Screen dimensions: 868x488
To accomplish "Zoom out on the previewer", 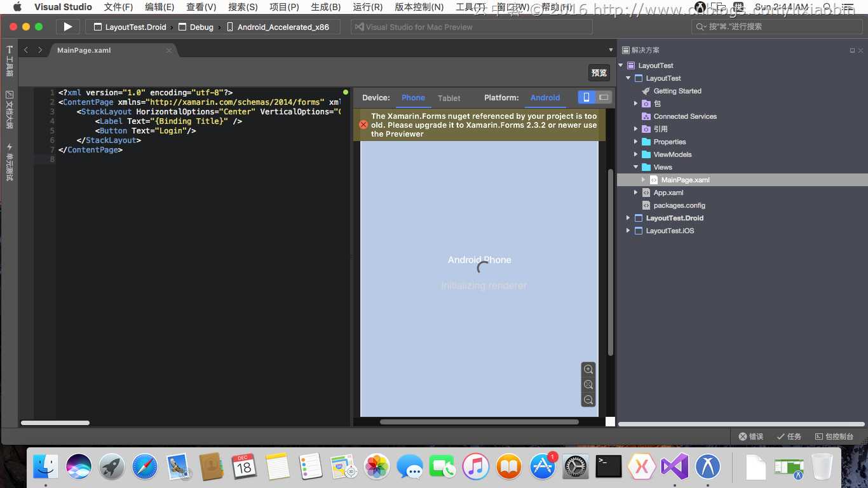I will [588, 400].
